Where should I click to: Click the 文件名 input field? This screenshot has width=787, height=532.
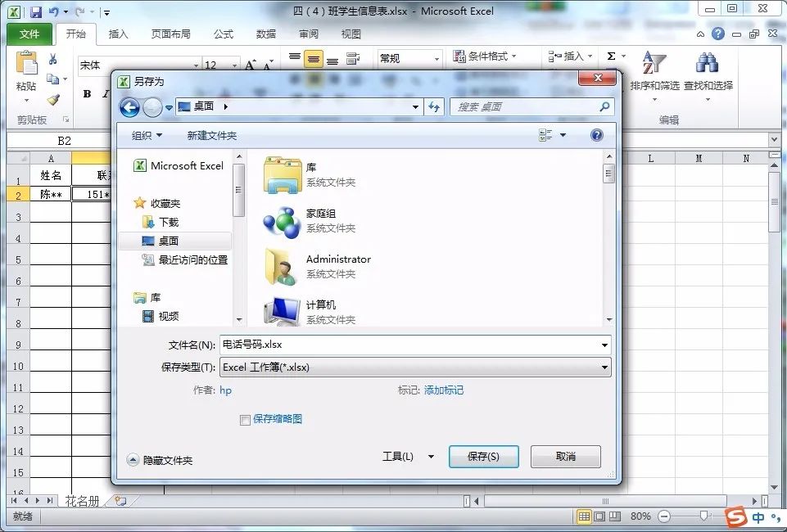409,345
